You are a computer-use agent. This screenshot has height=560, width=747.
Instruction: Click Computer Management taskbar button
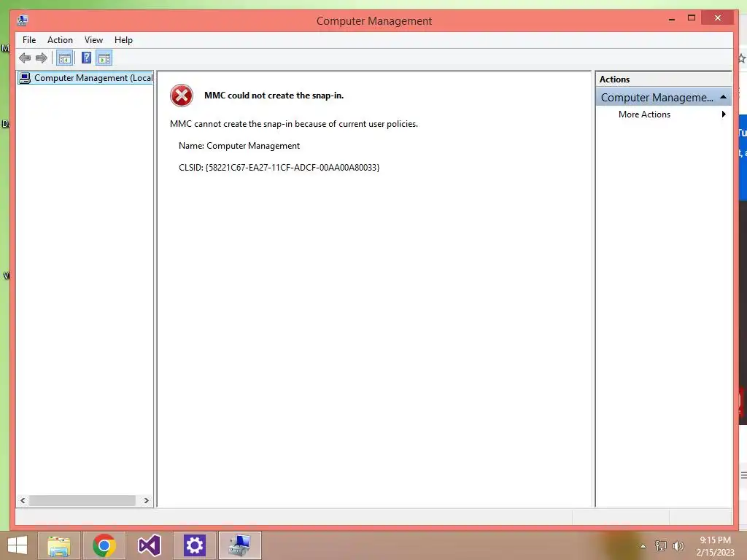[239, 545]
